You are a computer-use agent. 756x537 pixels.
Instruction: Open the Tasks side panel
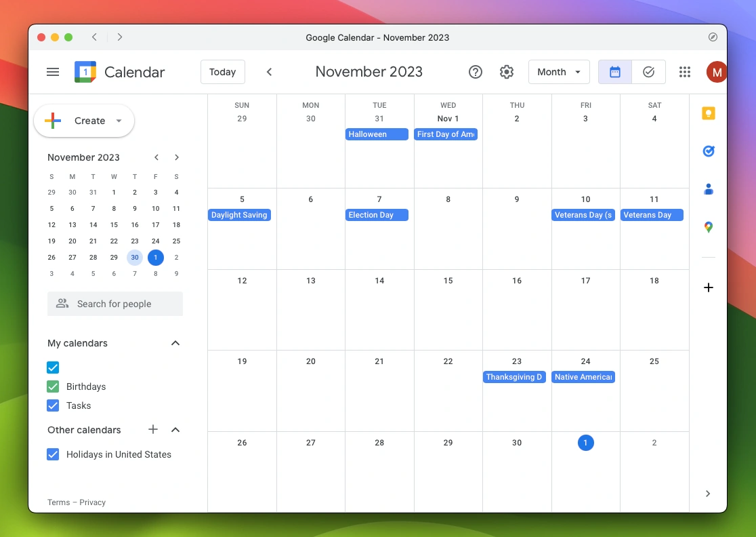click(x=709, y=151)
